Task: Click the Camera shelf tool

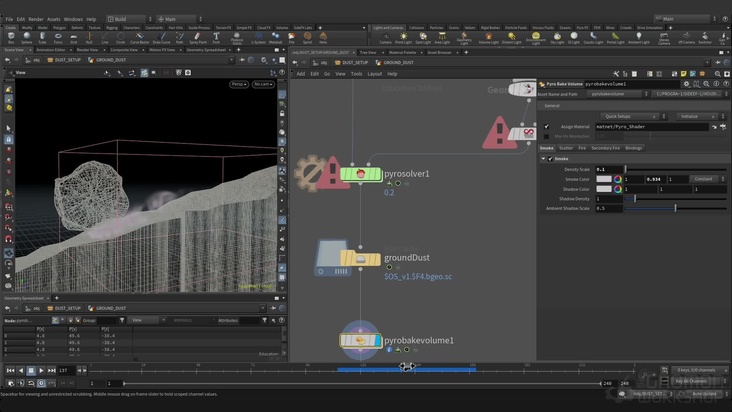Action: [385, 38]
